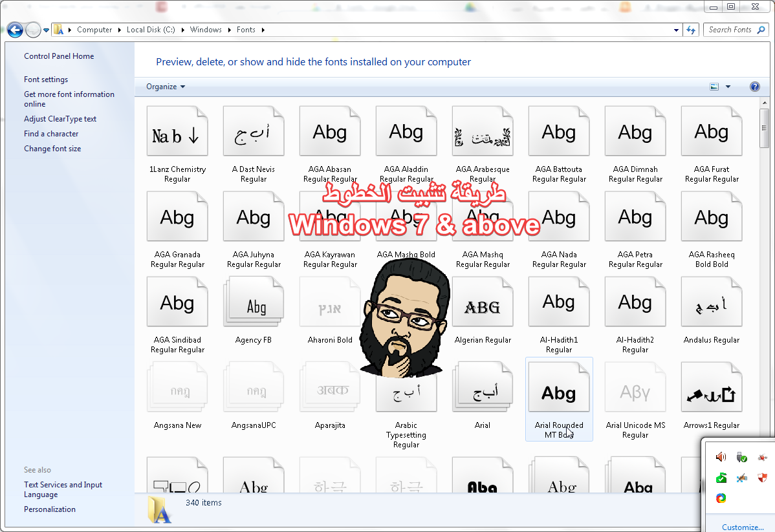
Task: Select the AGA Sindibad Regular font icon
Action: tap(177, 302)
